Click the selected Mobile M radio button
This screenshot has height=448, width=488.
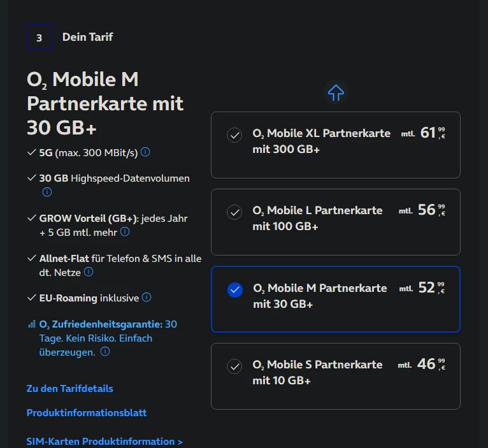(x=234, y=289)
